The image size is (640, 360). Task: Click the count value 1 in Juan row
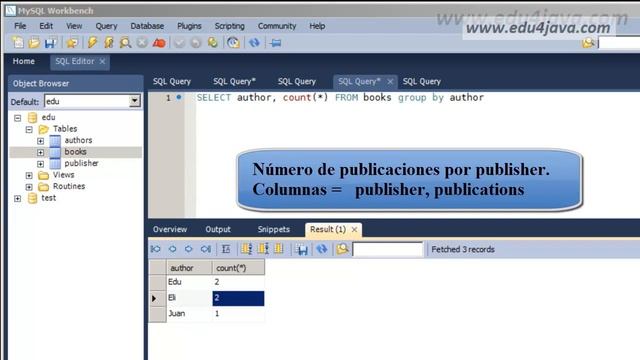pyautogui.click(x=238, y=313)
